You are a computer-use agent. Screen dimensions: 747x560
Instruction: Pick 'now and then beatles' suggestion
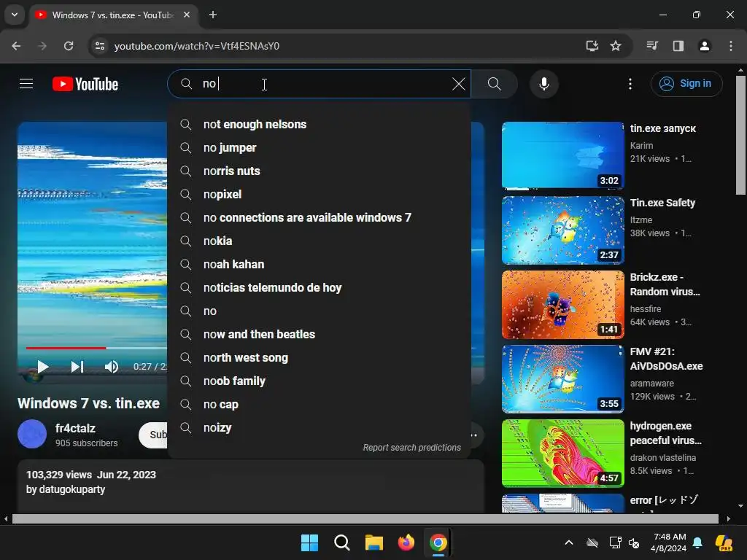319,334
